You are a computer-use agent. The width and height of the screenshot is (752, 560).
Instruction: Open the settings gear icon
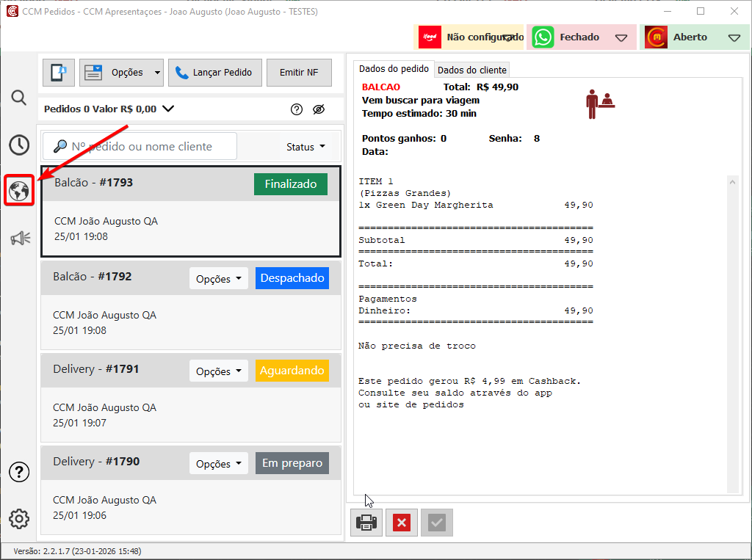pyautogui.click(x=19, y=519)
